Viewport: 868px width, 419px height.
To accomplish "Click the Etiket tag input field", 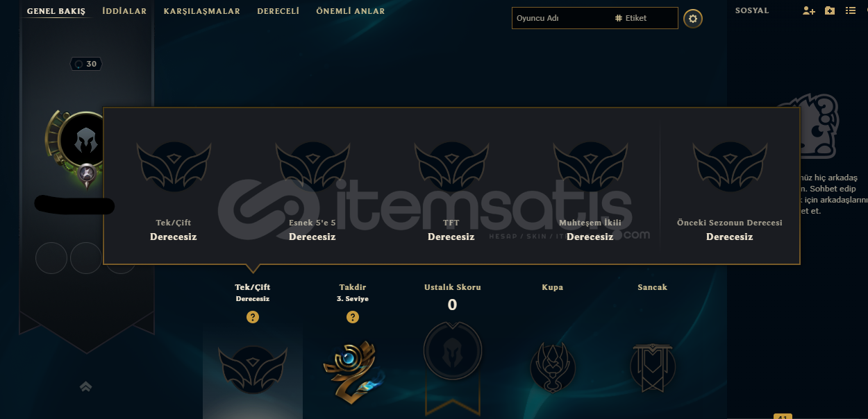I will 644,18.
